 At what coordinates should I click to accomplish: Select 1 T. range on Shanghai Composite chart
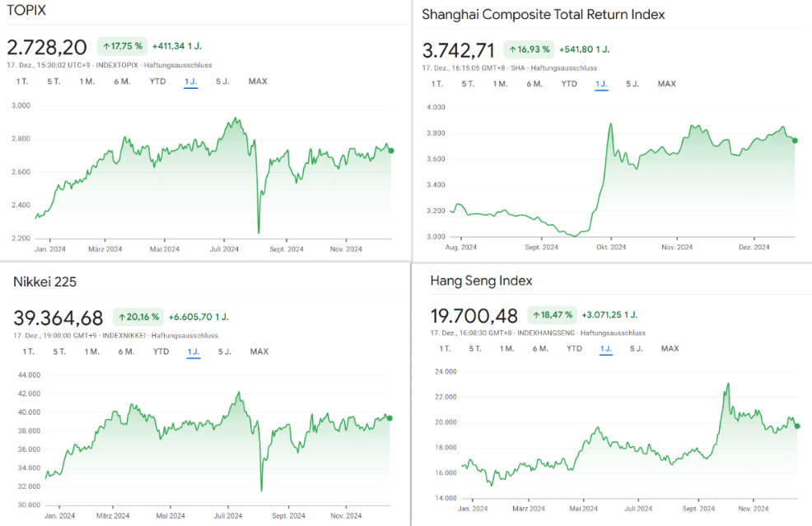(x=437, y=84)
